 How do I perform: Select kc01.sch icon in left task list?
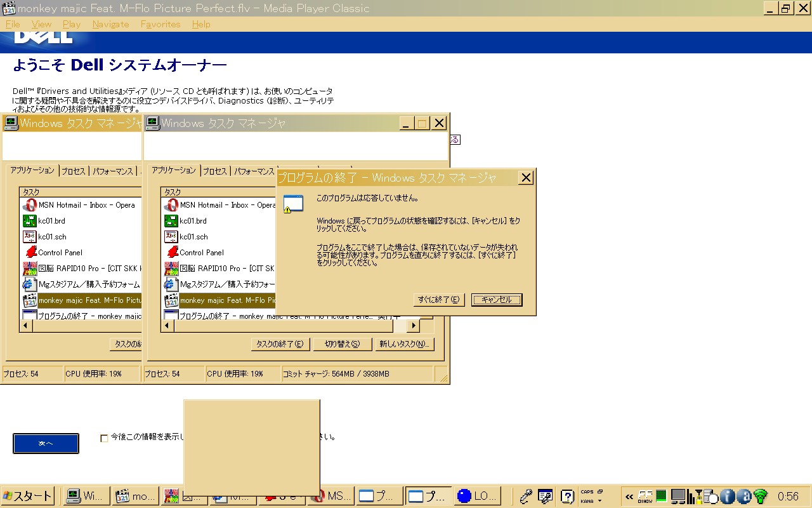[x=29, y=237]
